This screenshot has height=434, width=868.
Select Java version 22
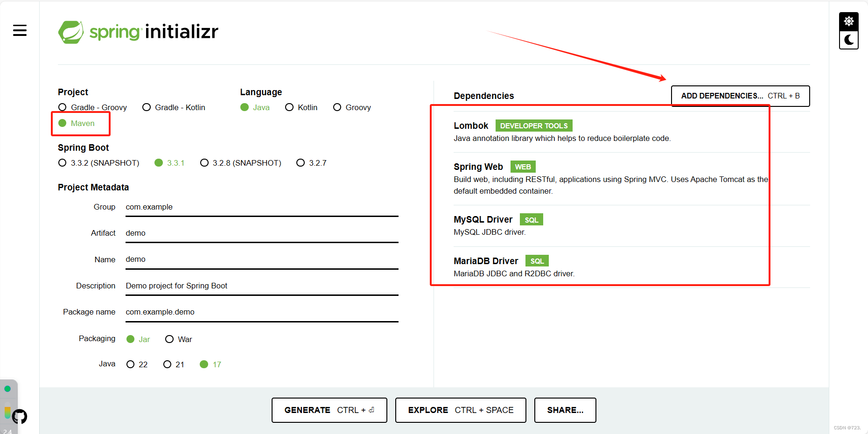coord(137,364)
